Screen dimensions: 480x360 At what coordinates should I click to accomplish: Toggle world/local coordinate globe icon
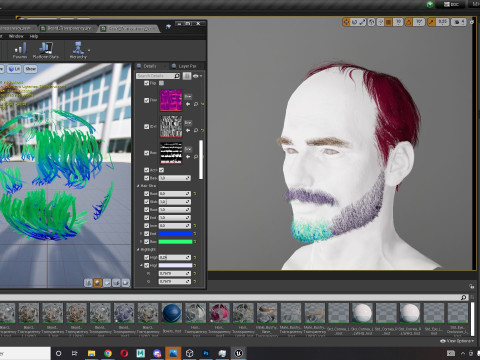click(371, 22)
